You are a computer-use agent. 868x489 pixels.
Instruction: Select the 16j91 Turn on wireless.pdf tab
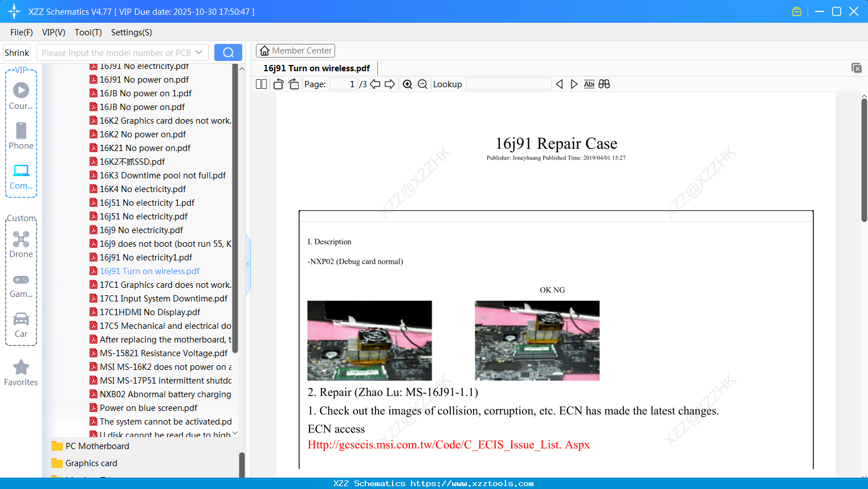(x=317, y=68)
